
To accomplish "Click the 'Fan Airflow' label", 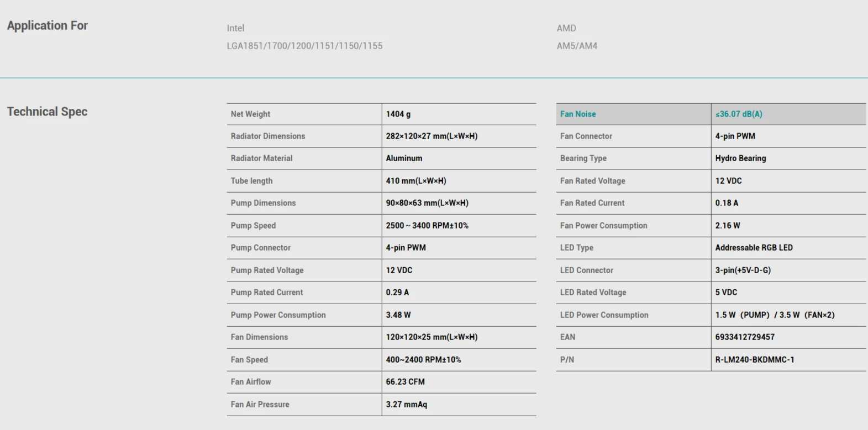I will (x=251, y=382).
